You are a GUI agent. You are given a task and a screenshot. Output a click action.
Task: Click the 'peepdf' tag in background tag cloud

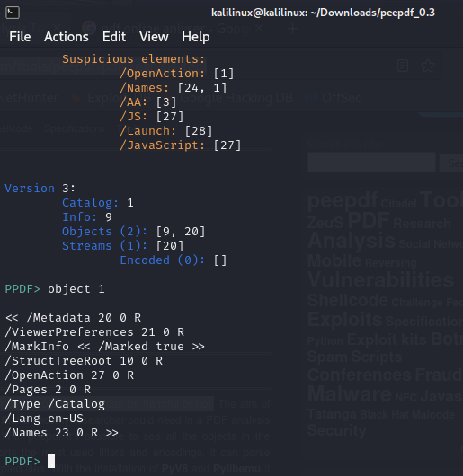(343, 200)
